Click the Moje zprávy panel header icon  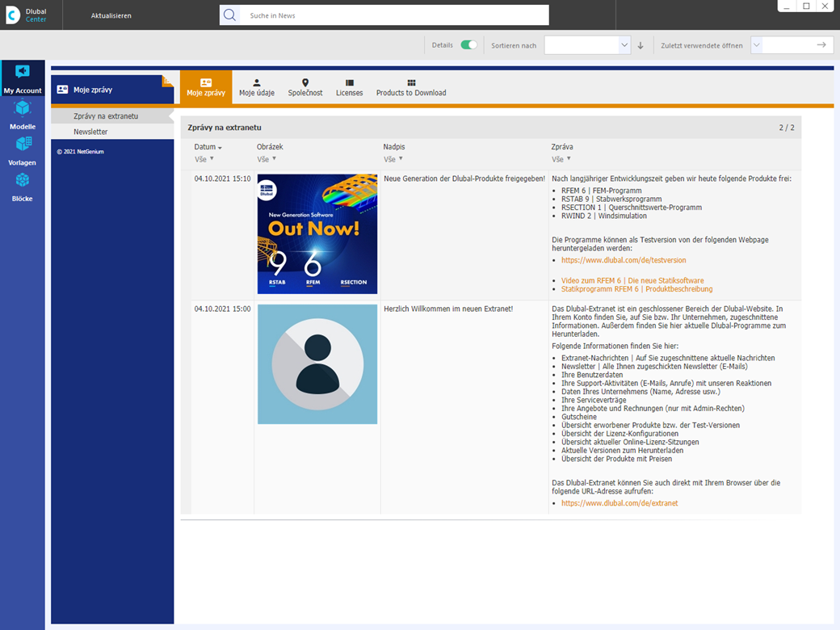tap(63, 90)
